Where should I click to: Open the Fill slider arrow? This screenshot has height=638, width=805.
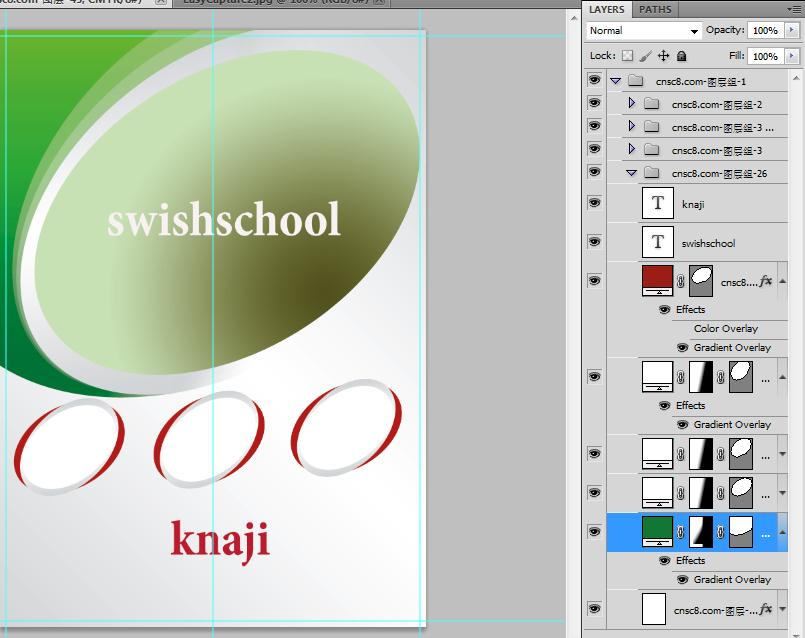coord(792,57)
